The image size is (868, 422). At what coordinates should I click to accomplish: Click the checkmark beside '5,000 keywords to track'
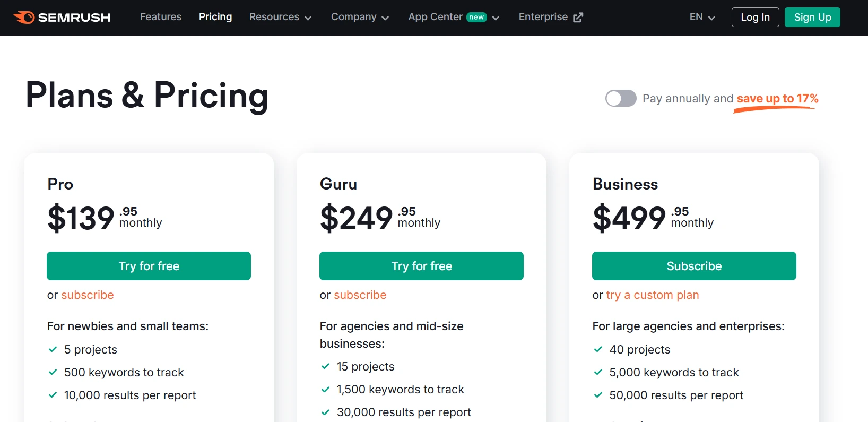(x=598, y=372)
